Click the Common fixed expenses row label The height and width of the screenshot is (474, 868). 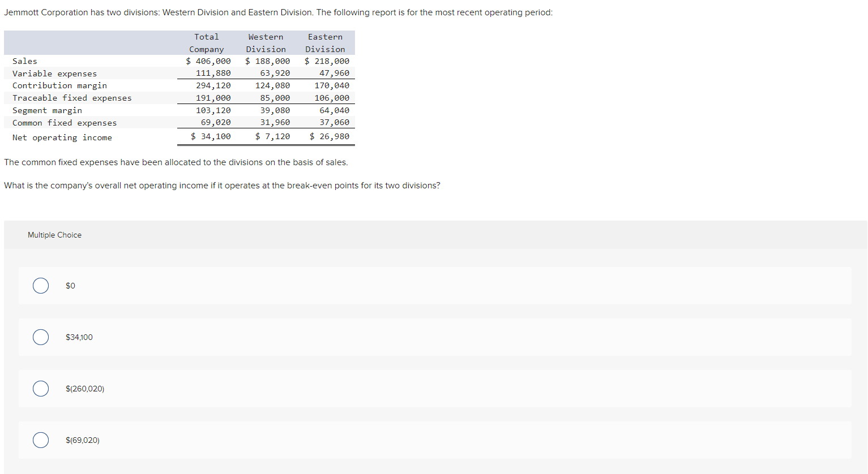(65, 123)
